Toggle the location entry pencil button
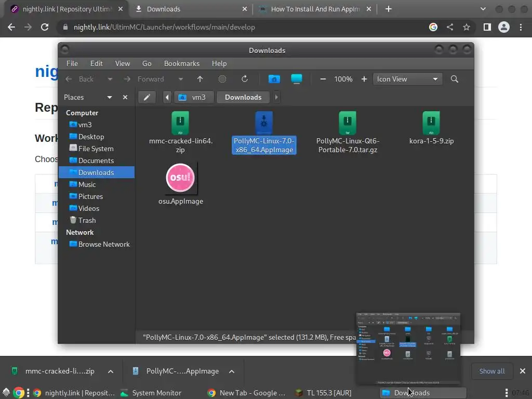532x399 pixels. click(x=147, y=97)
